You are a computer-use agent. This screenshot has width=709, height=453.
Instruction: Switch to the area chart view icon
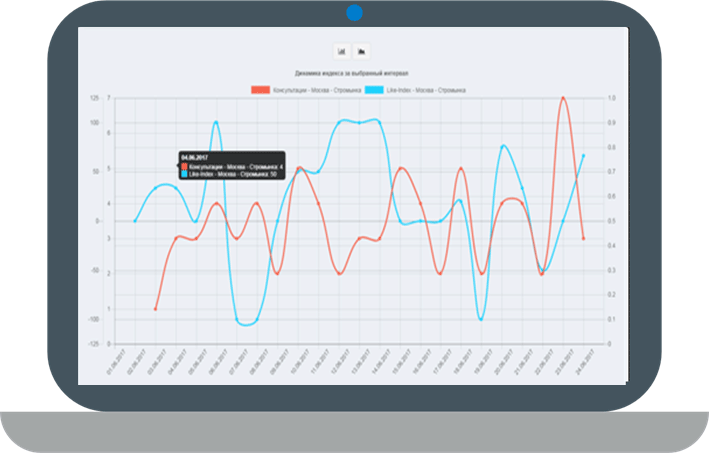362,50
